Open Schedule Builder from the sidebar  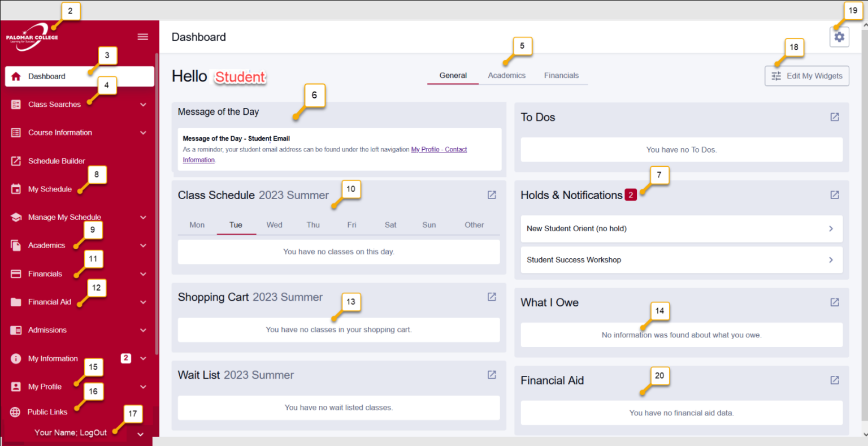(x=57, y=161)
